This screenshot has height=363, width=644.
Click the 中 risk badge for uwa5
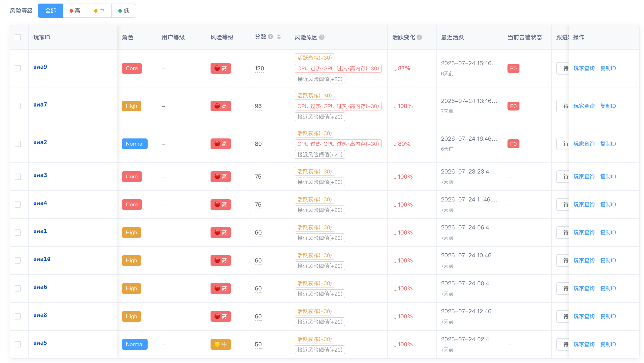(x=221, y=345)
